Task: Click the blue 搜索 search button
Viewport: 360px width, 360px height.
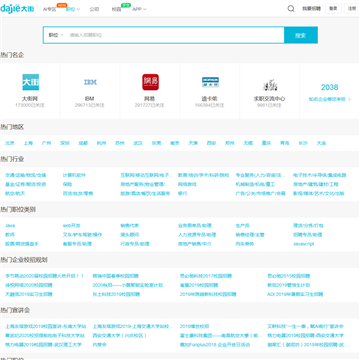Action: 301,35
